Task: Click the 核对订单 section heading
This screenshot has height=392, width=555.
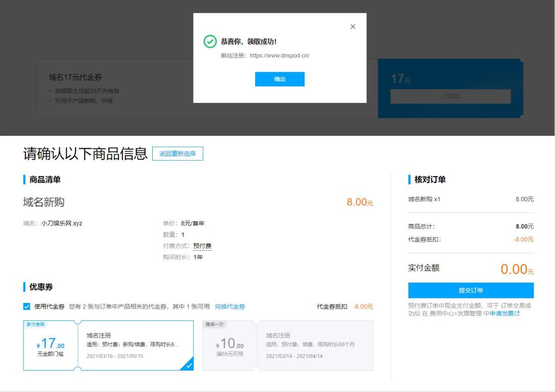Action: 430,180
